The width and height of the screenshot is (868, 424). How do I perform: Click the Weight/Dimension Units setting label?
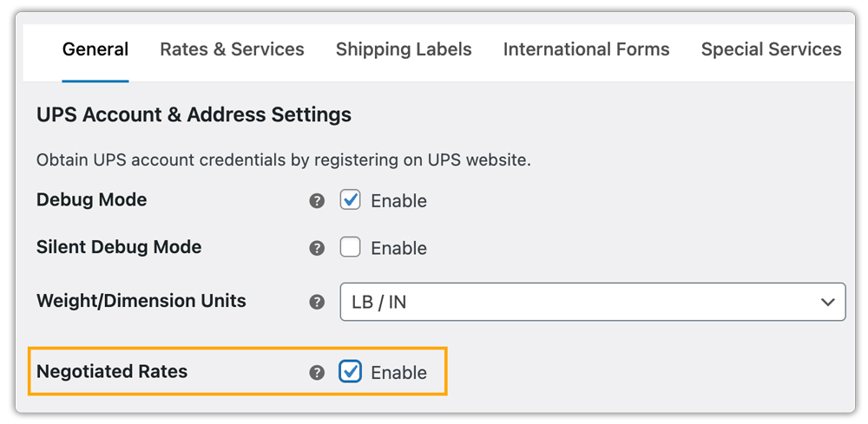click(141, 301)
